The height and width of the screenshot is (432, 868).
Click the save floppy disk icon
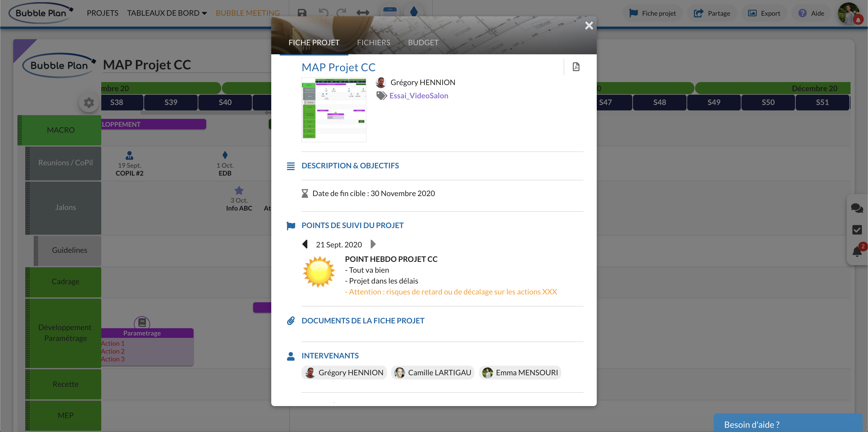click(x=302, y=13)
